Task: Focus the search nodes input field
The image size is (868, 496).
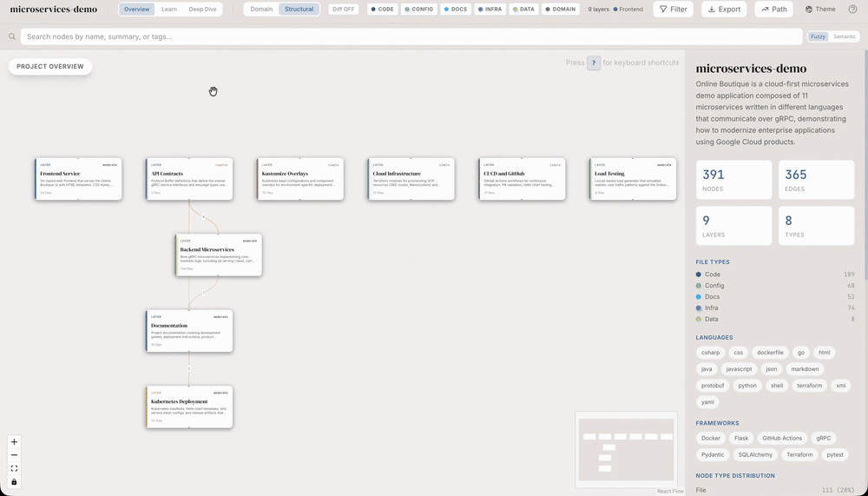Action: 411,36
